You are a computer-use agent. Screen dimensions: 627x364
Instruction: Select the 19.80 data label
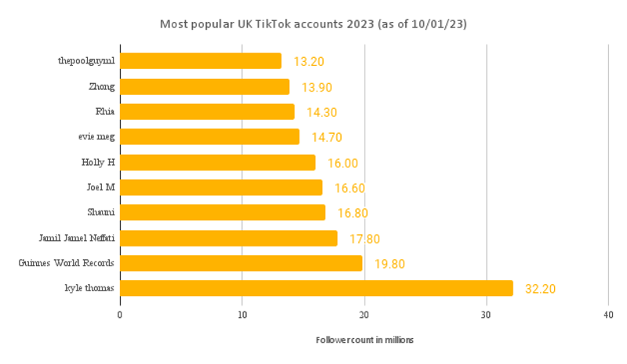tap(390, 264)
